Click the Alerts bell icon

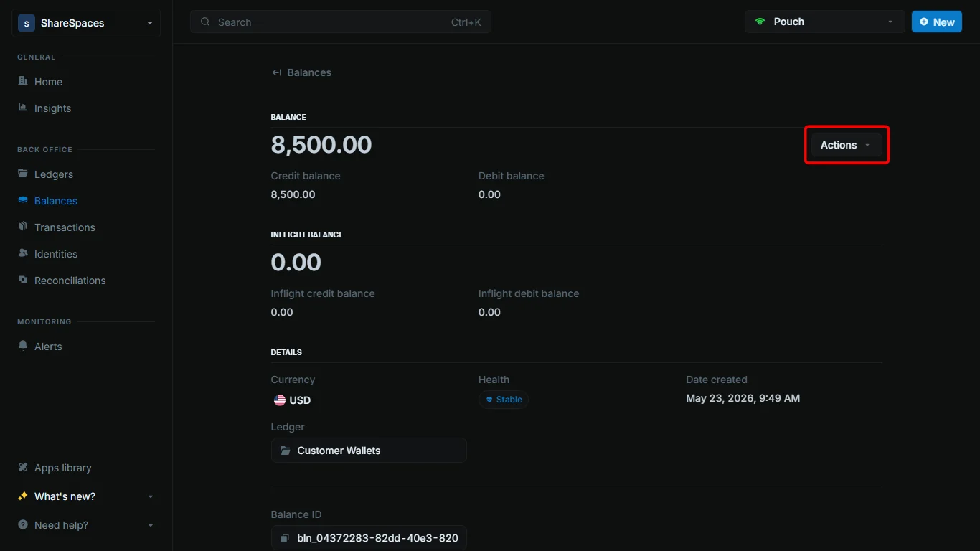coord(23,346)
